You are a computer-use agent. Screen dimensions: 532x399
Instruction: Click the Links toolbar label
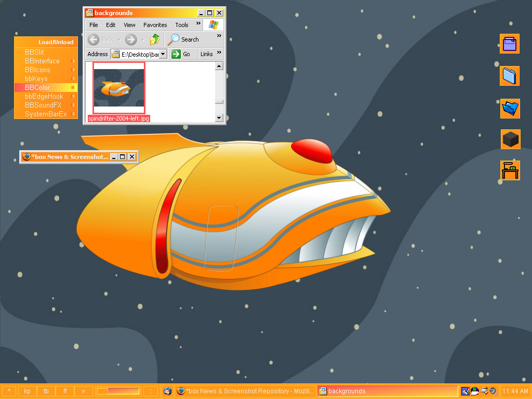206,54
